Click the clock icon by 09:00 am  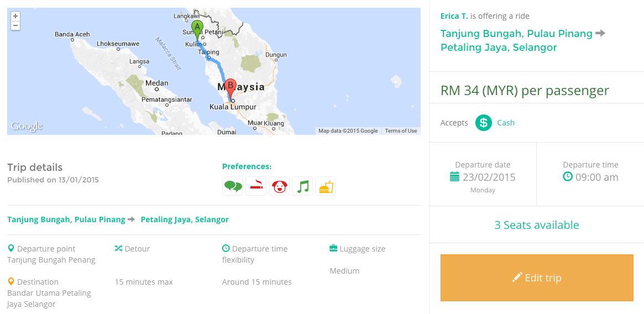point(568,177)
